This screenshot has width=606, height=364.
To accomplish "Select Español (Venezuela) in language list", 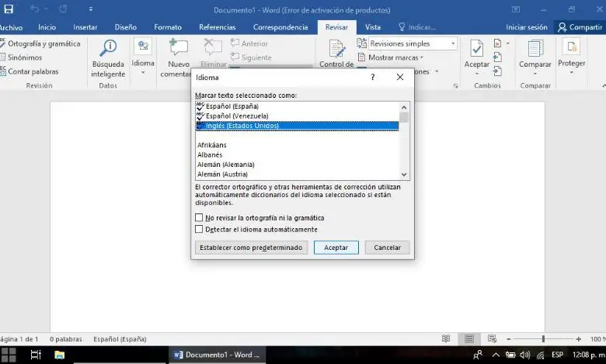I will [297, 116].
